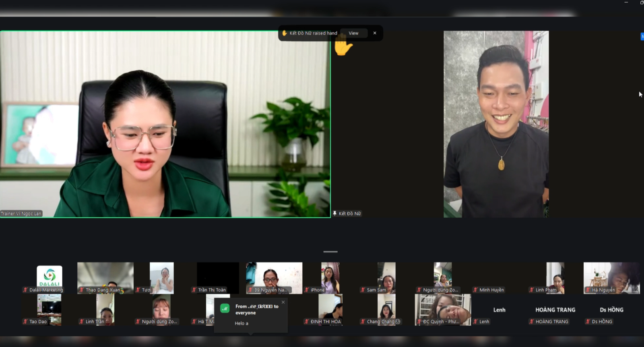Click View on the raised hand notification
Screen dimensions: 644x347
point(353,33)
